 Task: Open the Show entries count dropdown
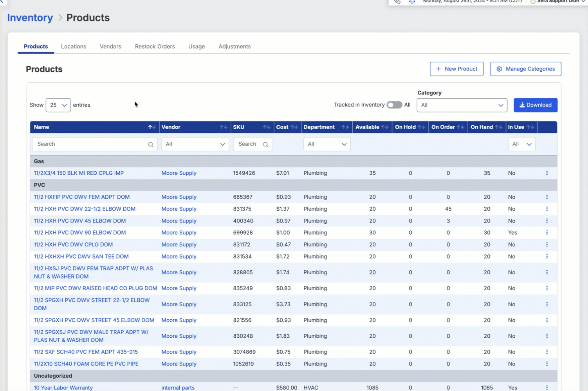click(58, 105)
